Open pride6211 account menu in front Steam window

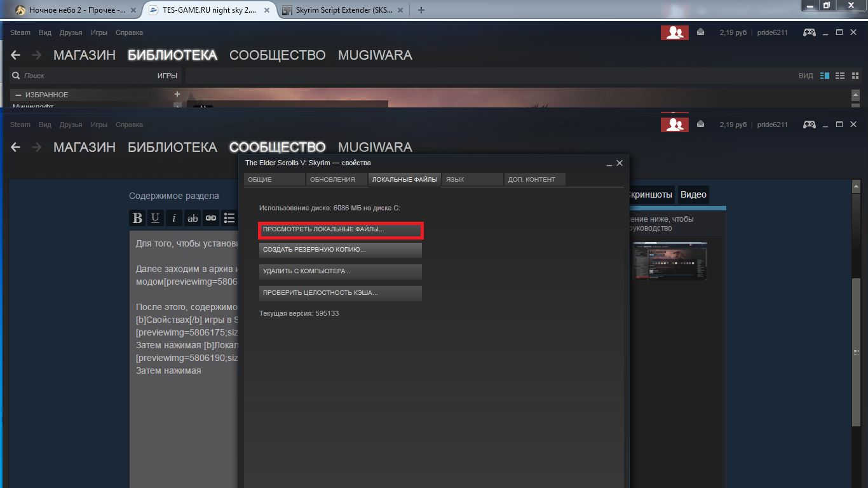click(772, 125)
